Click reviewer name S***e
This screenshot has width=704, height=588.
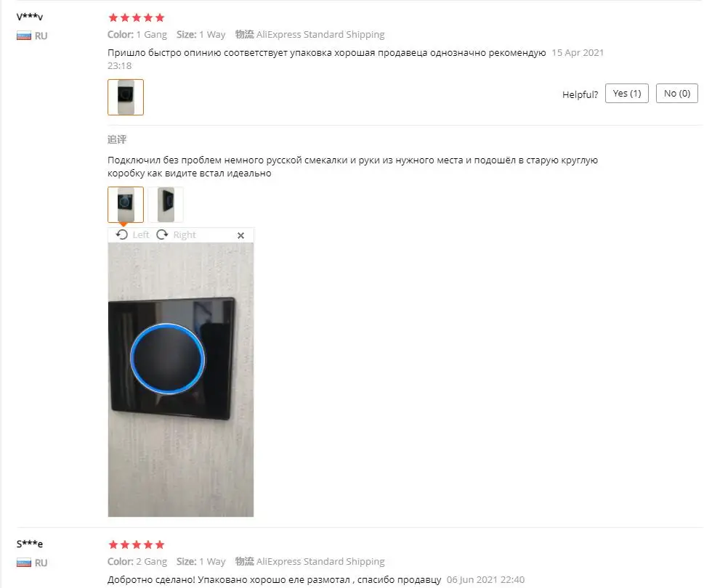pos(30,544)
